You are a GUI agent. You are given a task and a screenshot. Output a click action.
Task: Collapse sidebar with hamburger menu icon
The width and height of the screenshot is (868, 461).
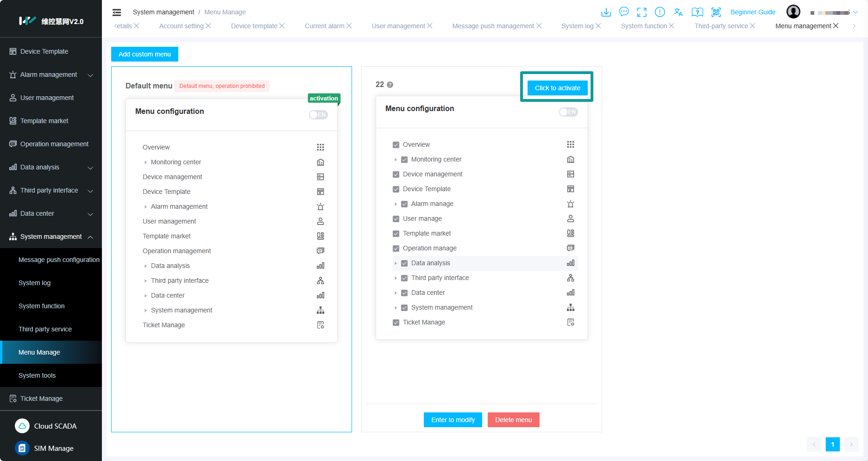(117, 12)
